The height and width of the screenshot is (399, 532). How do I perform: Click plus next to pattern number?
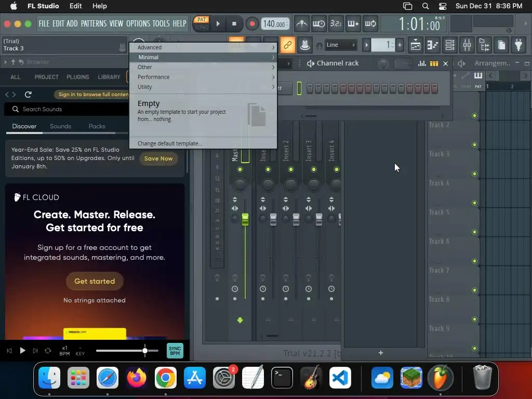tap(400, 45)
